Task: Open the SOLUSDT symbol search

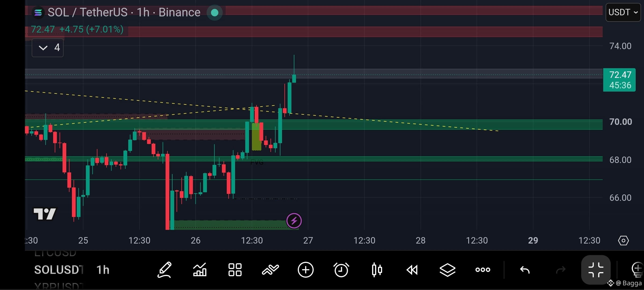Action: point(59,270)
